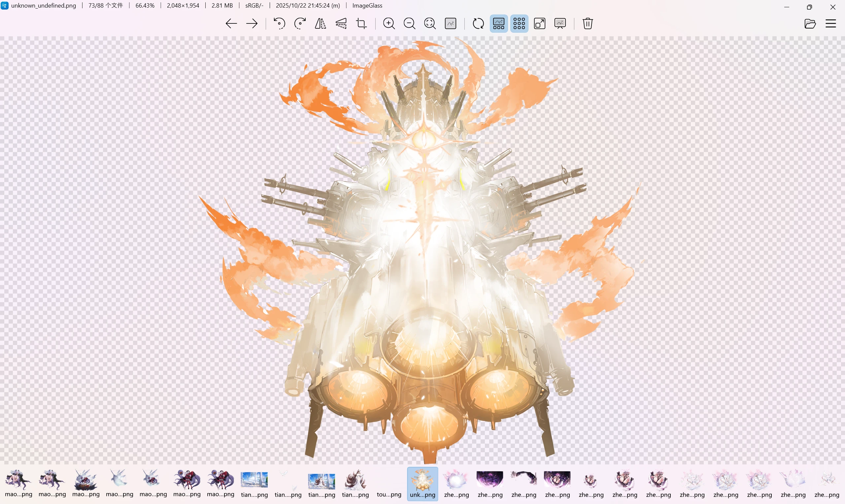Rotate the image counter-clockwise
Screen dimensions: 845x504
(279, 23)
